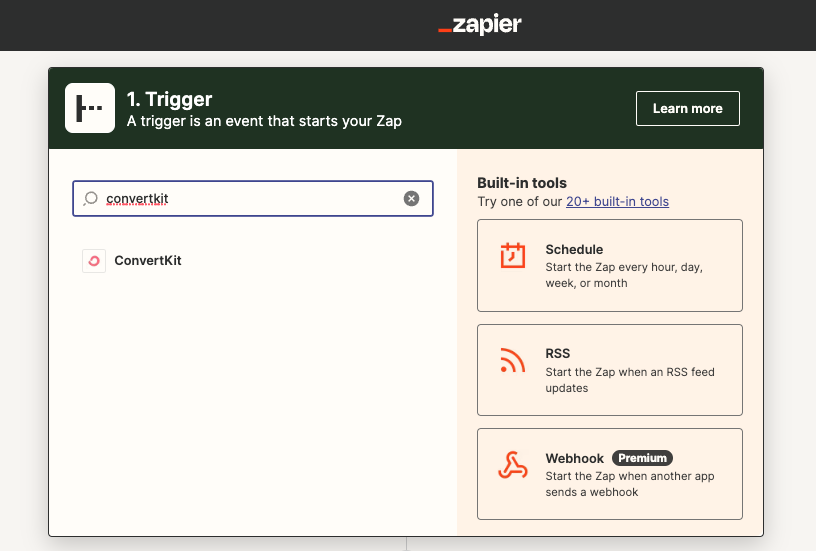The image size is (816, 551).
Task: Click the Webhook icon
Action: pos(513,465)
